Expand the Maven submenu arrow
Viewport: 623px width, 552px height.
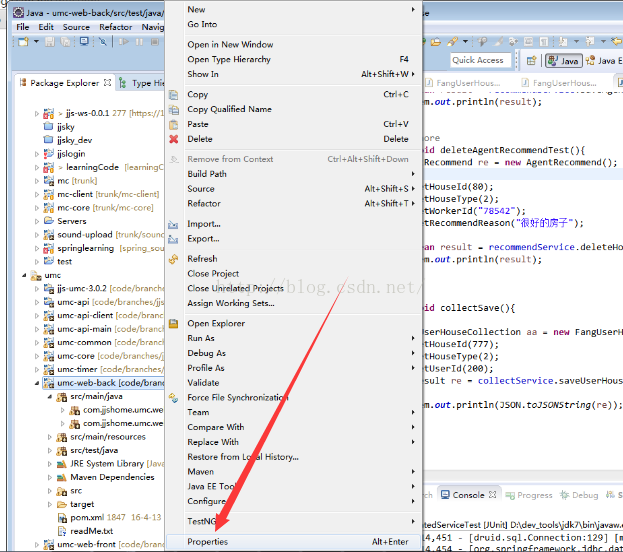tap(413, 472)
